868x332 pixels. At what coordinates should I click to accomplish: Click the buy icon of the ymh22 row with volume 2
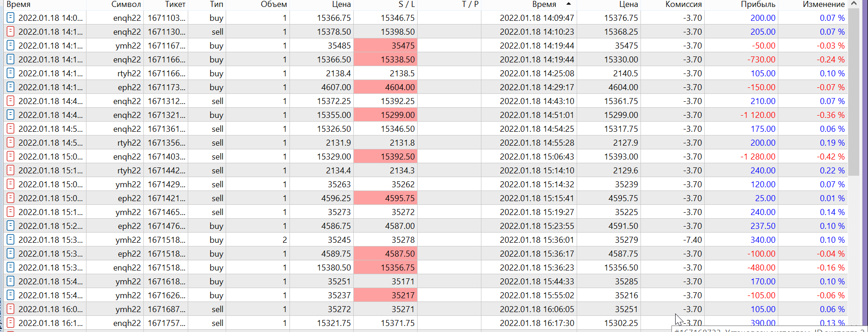(x=10, y=240)
